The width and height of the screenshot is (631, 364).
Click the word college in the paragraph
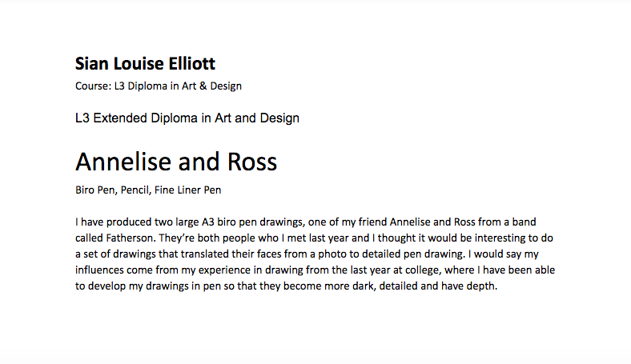(x=422, y=270)
